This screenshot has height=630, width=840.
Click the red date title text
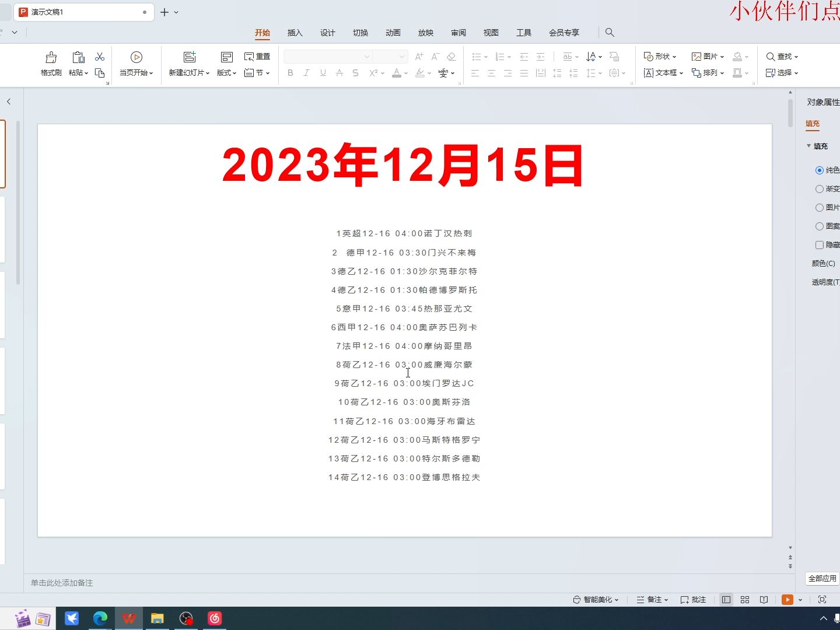[x=403, y=166]
